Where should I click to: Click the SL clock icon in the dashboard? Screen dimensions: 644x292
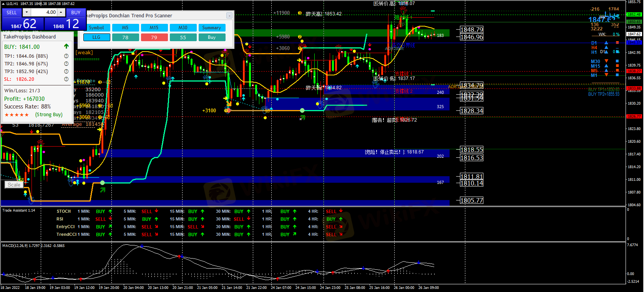tap(66, 79)
